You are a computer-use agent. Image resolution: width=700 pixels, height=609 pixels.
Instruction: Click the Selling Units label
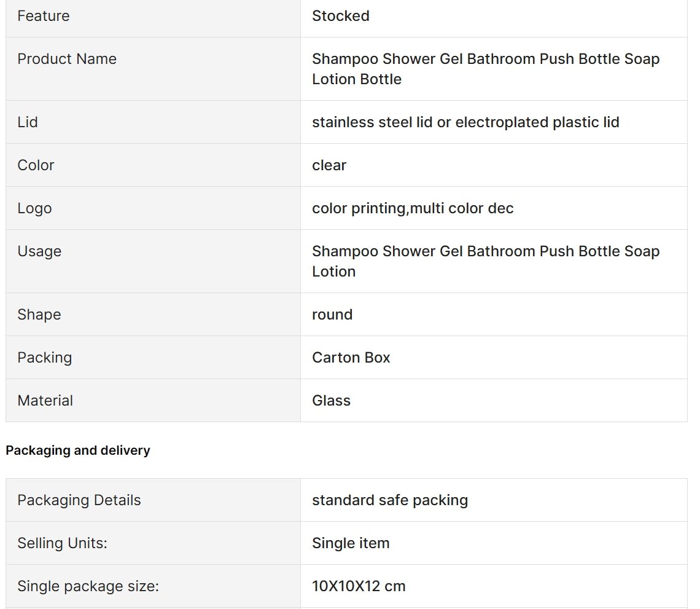coord(63,543)
